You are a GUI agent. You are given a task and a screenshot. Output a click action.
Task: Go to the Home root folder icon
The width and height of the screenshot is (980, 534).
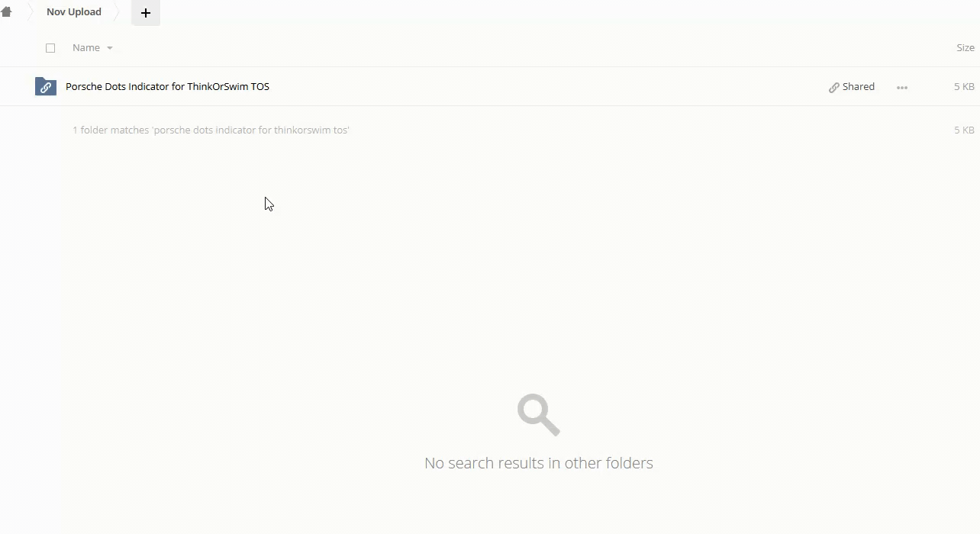(x=6, y=12)
